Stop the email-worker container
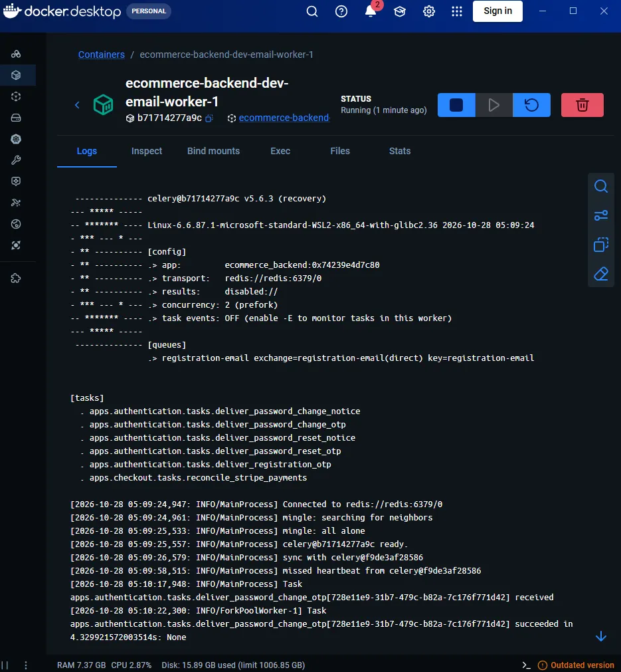Viewport: 621px width, 672px height. [456, 105]
